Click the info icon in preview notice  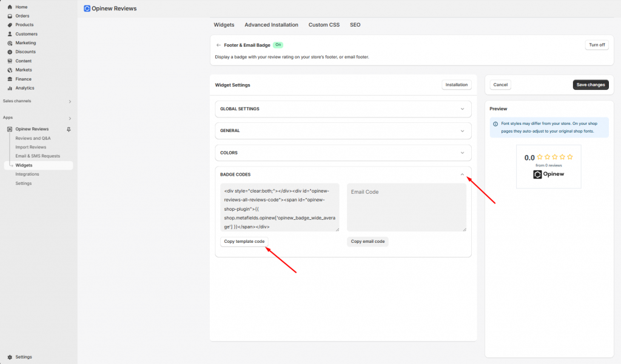click(495, 124)
